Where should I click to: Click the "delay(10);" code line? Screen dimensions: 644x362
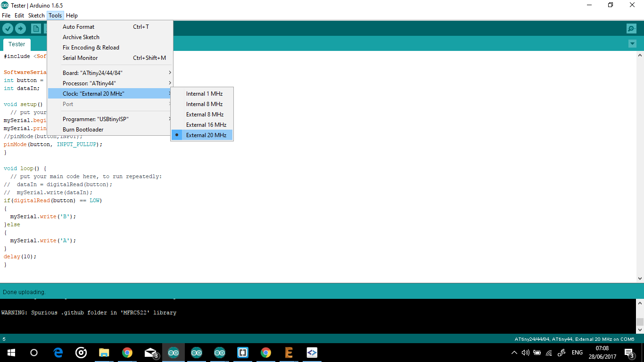(x=20, y=256)
